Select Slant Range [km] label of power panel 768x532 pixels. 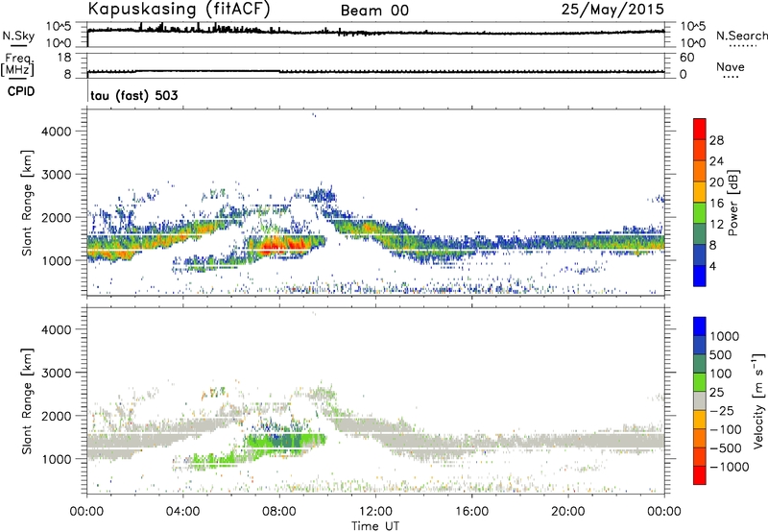pyautogui.click(x=27, y=203)
